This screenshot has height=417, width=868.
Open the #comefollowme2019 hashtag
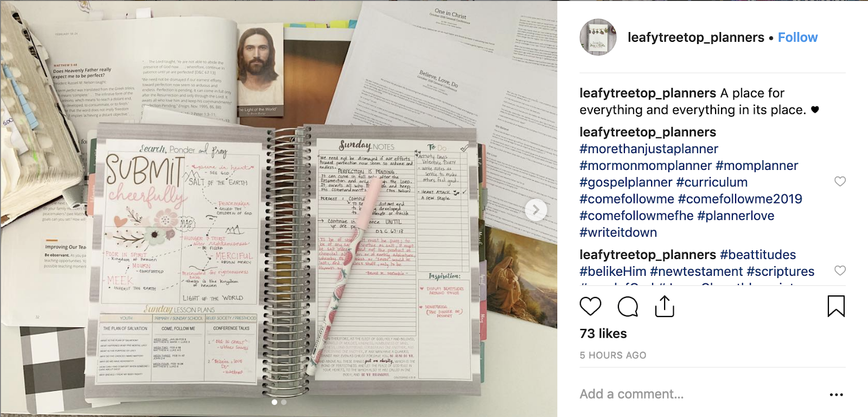click(740, 199)
